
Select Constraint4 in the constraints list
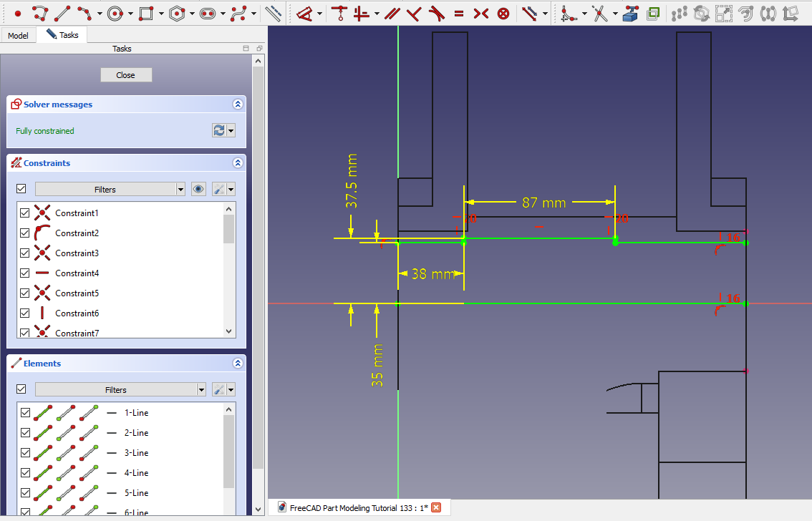pos(77,273)
